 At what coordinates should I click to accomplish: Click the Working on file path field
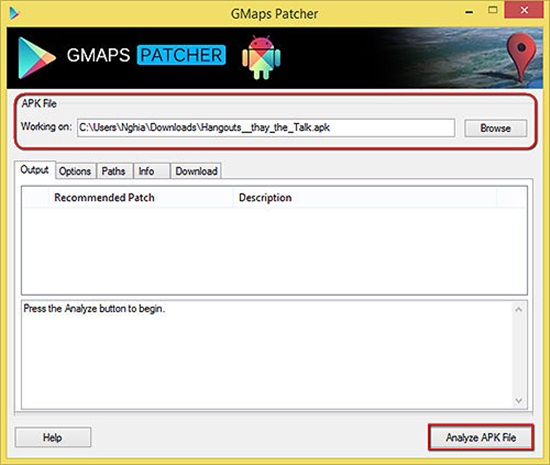point(266,128)
